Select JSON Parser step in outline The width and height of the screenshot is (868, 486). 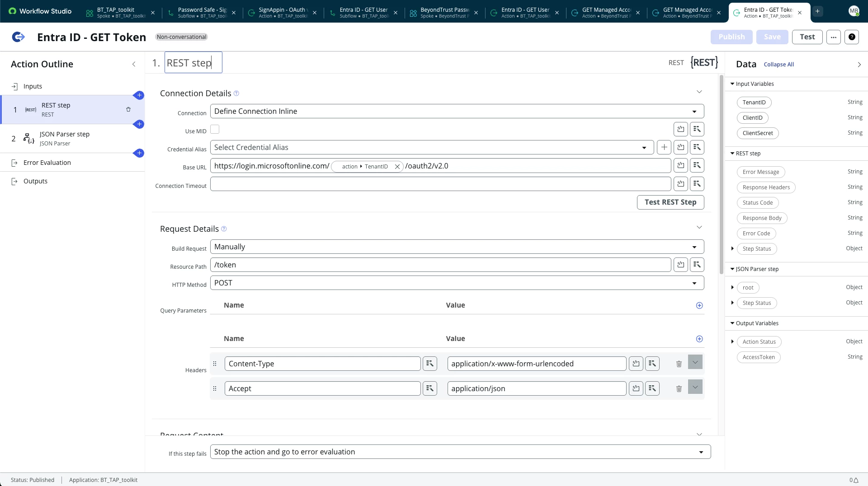(x=72, y=139)
